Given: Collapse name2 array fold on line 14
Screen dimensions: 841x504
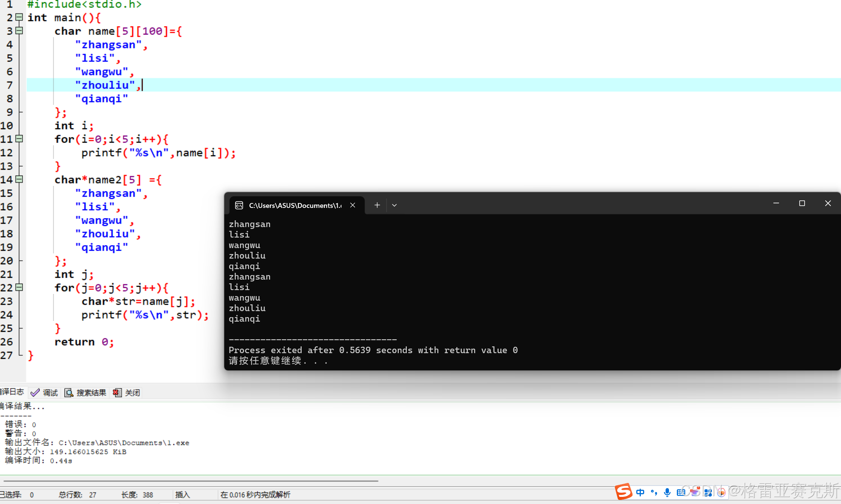Looking at the screenshot, I should click(x=19, y=179).
